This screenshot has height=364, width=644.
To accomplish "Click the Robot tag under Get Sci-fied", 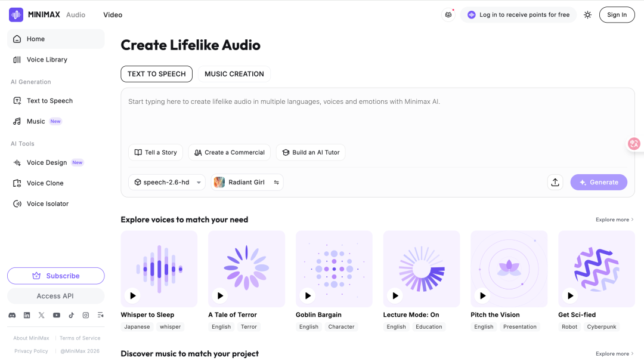I will click(569, 326).
